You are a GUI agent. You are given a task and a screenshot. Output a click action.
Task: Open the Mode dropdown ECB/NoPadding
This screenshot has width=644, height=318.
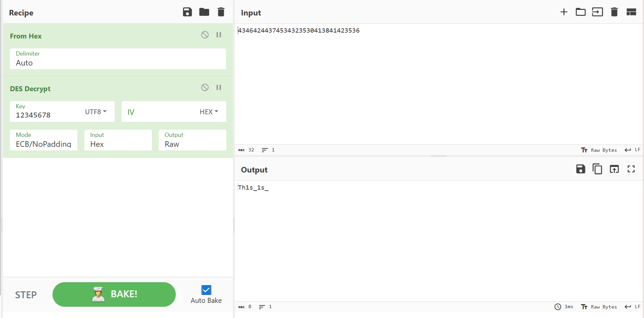(x=43, y=140)
